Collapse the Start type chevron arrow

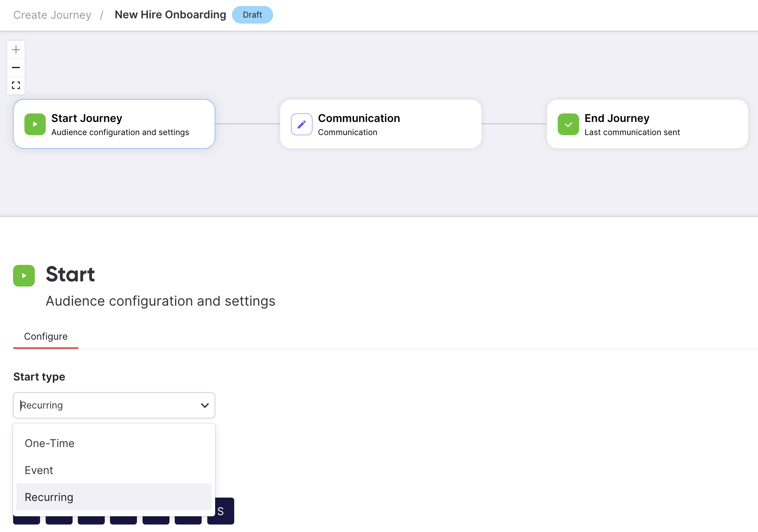(205, 406)
